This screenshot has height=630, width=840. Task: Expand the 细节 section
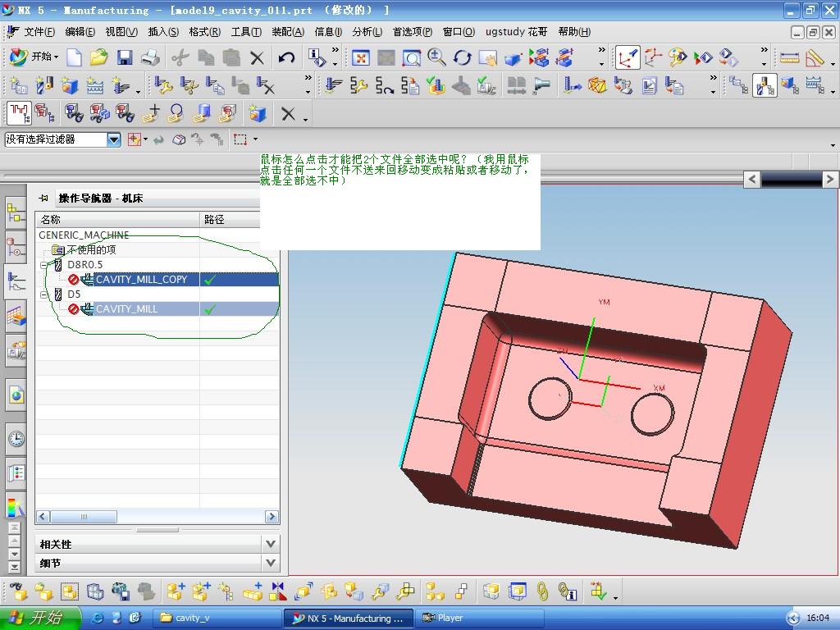point(271,563)
